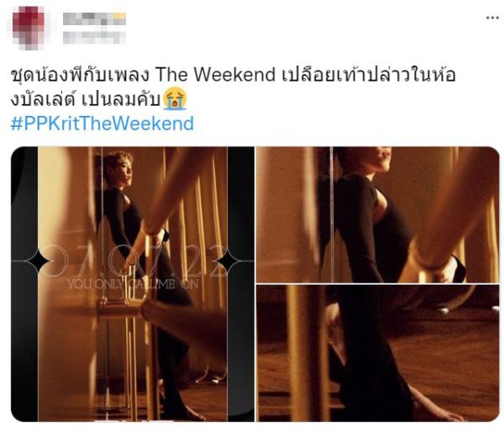This screenshot has width=504, height=432.
Task: Click the second line of Thai tweet text
Action: pyautogui.click(x=85, y=100)
